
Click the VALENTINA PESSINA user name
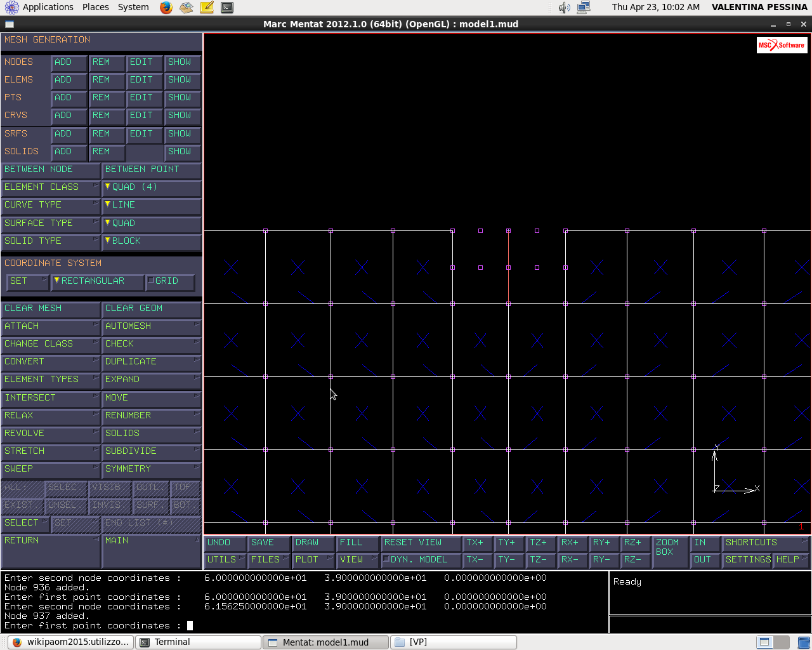click(x=759, y=7)
